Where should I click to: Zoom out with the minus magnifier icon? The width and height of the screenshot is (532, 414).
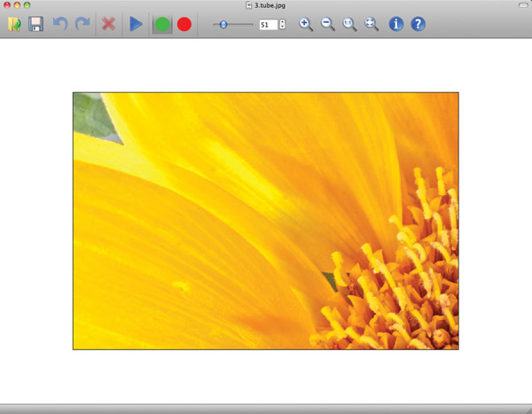click(x=328, y=25)
